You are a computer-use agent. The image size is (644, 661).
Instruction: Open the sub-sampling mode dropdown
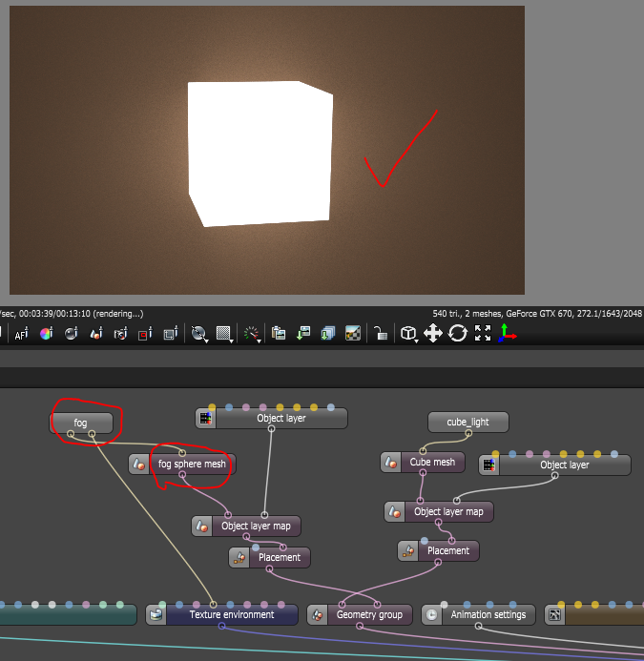(224, 334)
